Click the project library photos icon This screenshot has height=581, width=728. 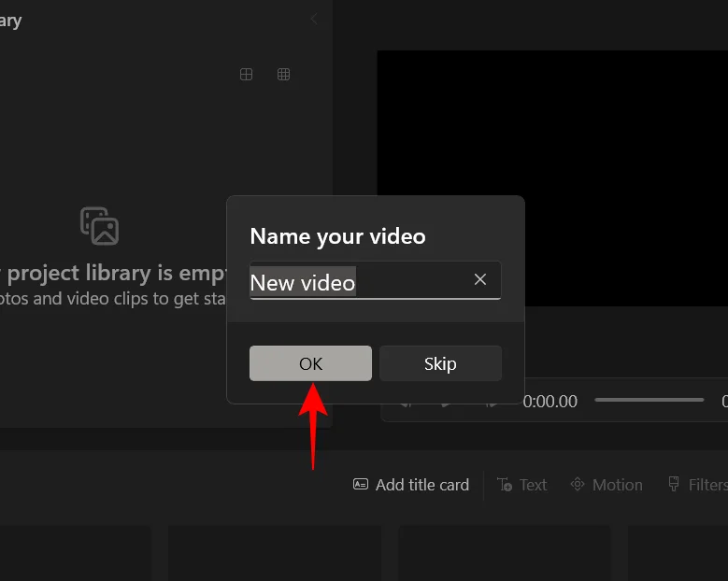click(99, 225)
